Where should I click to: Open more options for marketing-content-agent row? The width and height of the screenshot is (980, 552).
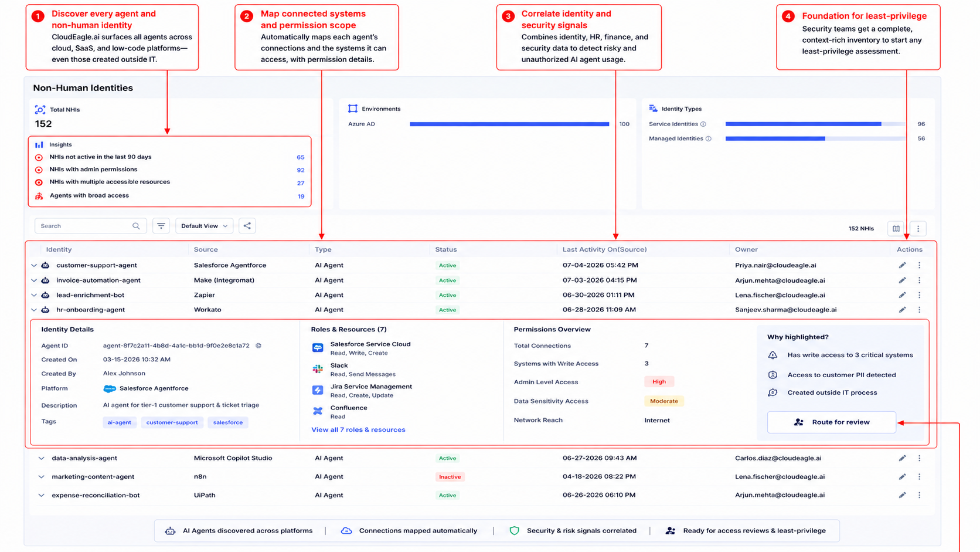coord(919,477)
